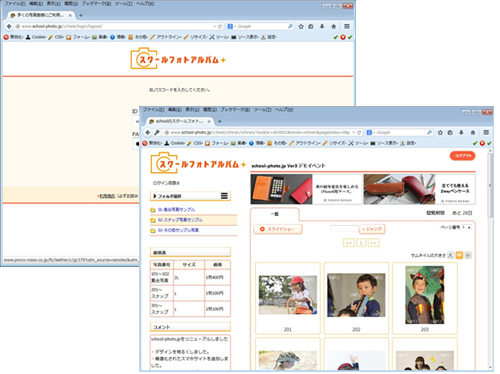Image resolution: width=500 pixels, height=374 pixels.
Task: Click the home icon in front browser toolbar
Action: point(473,133)
